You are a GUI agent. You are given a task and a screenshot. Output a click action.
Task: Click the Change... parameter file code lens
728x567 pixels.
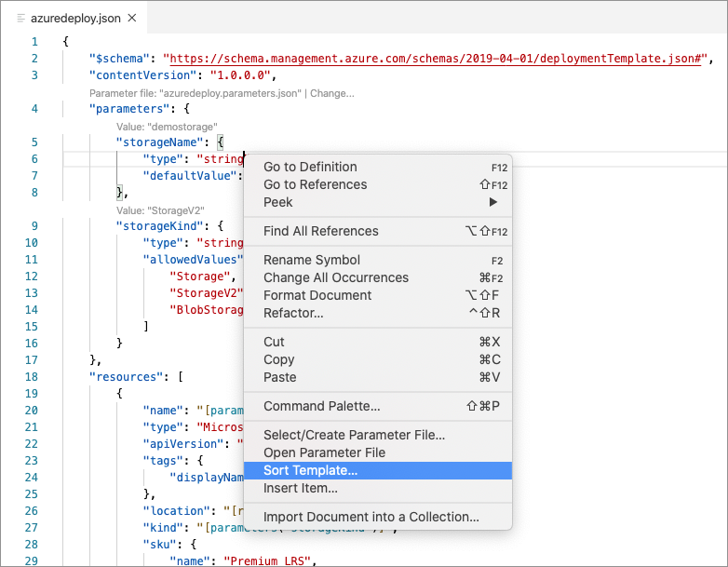tap(332, 93)
